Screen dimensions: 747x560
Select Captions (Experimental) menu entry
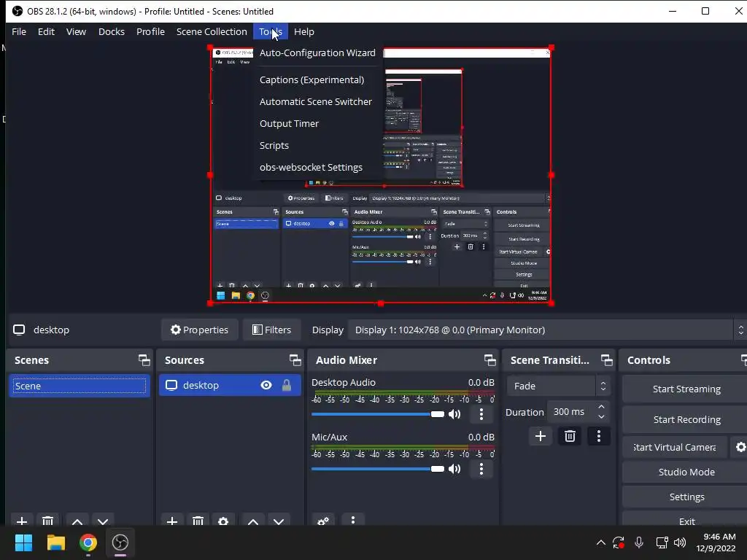[x=311, y=79]
